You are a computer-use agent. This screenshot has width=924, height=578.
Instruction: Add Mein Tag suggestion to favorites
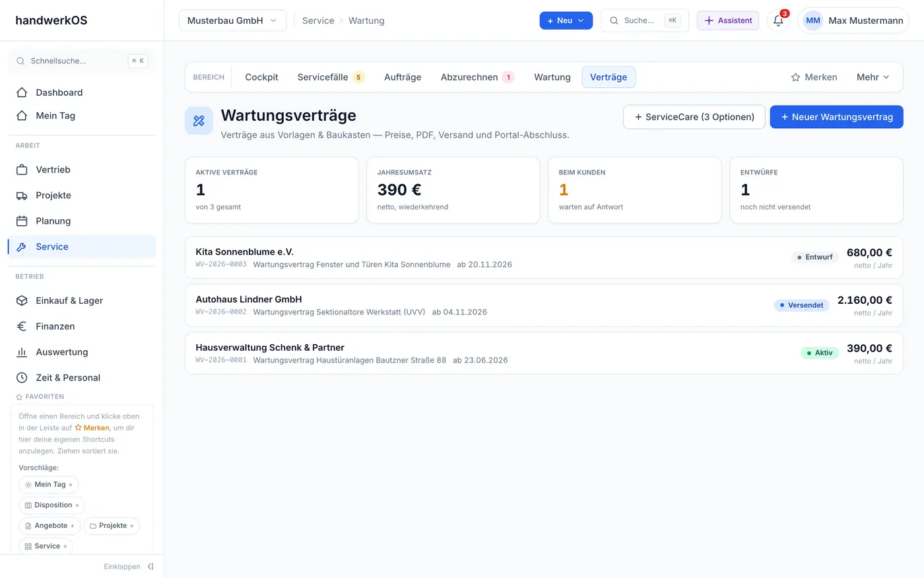49,485
